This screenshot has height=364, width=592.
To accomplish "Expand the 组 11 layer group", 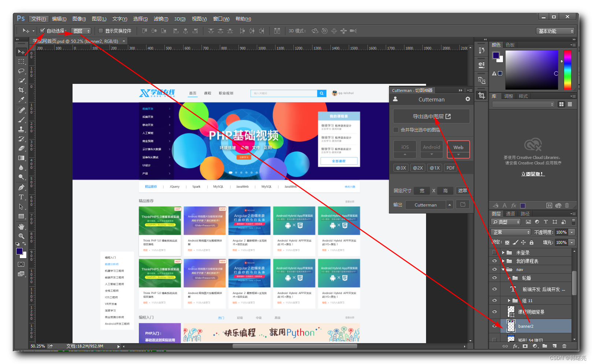I will (x=509, y=300).
